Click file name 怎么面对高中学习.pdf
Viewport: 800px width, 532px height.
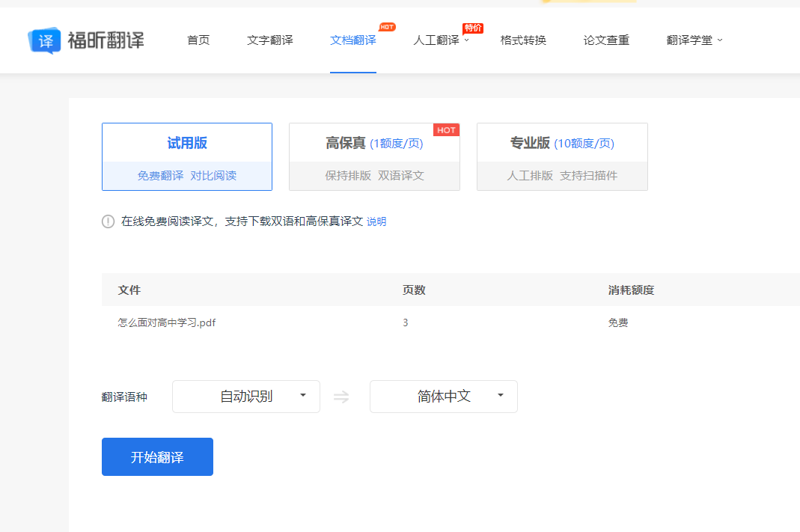click(x=167, y=323)
